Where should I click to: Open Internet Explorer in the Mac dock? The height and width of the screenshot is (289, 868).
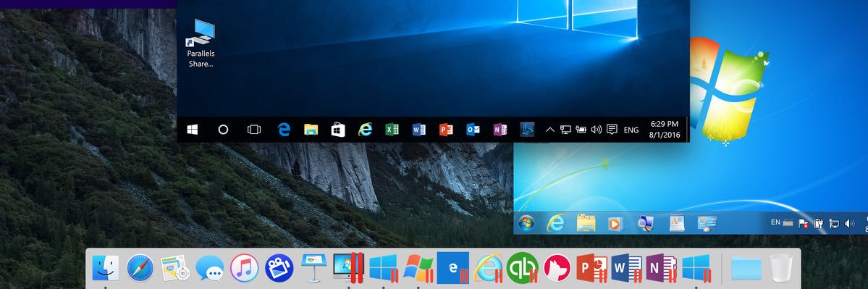(488, 269)
